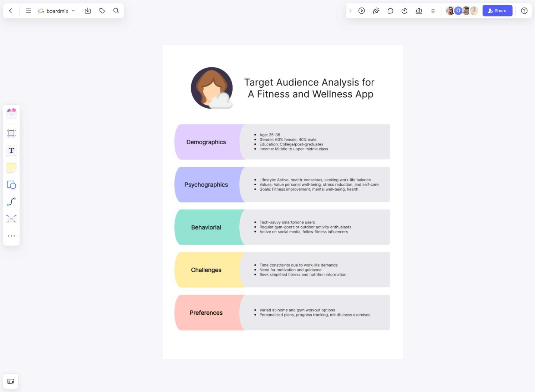Open the Mind map tool
Screen dimensions: 535x392
point(11,218)
